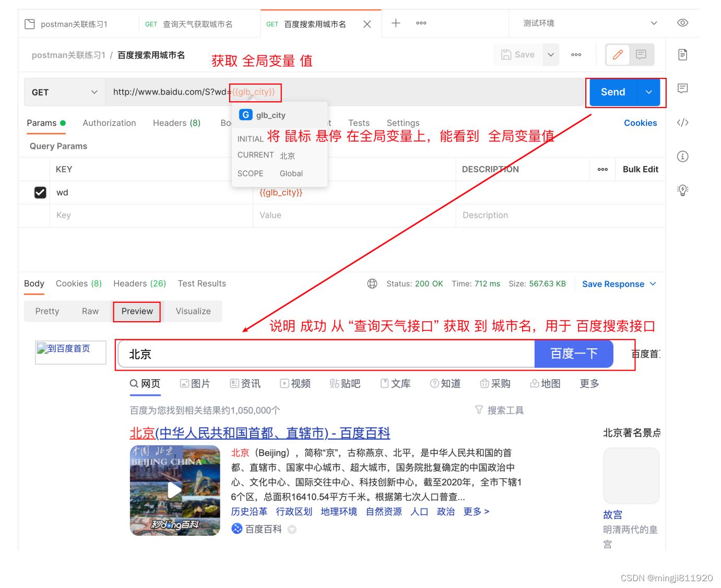Viewport: 721px width, 588px height.
Task: Open the 测试环境 environment selector
Action: tap(590, 23)
